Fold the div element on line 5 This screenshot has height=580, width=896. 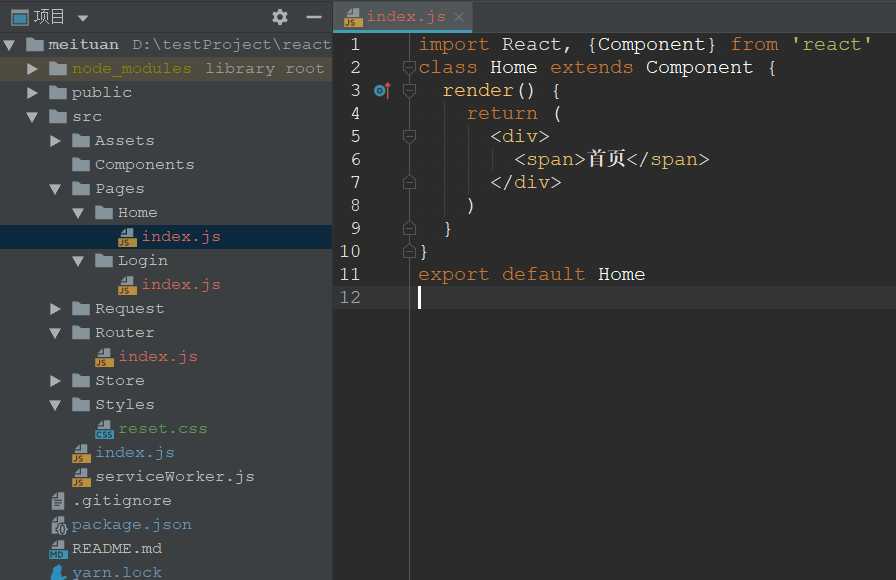click(409, 136)
